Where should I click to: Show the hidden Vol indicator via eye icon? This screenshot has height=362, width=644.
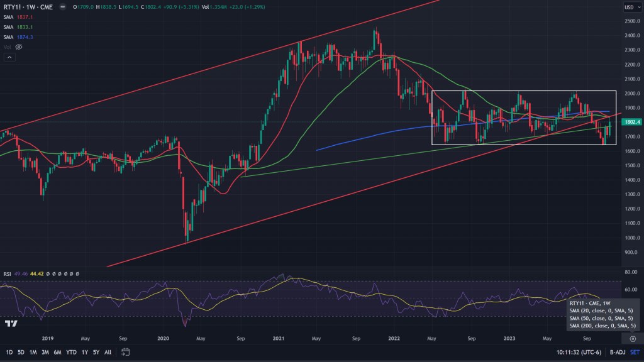[x=19, y=47]
